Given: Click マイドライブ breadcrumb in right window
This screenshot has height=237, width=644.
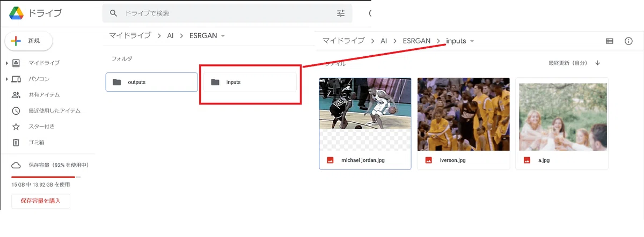Looking at the screenshot, I should point(343,41).
